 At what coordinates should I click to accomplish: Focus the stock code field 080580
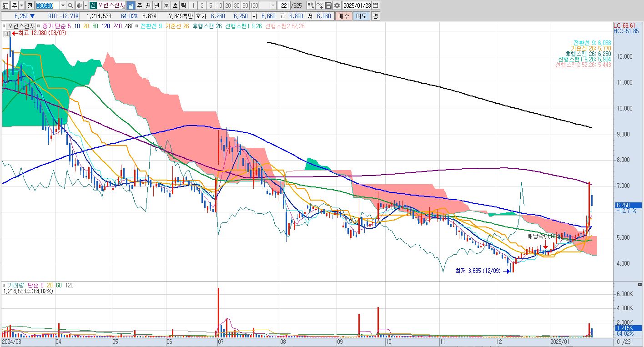coord(47,5)
